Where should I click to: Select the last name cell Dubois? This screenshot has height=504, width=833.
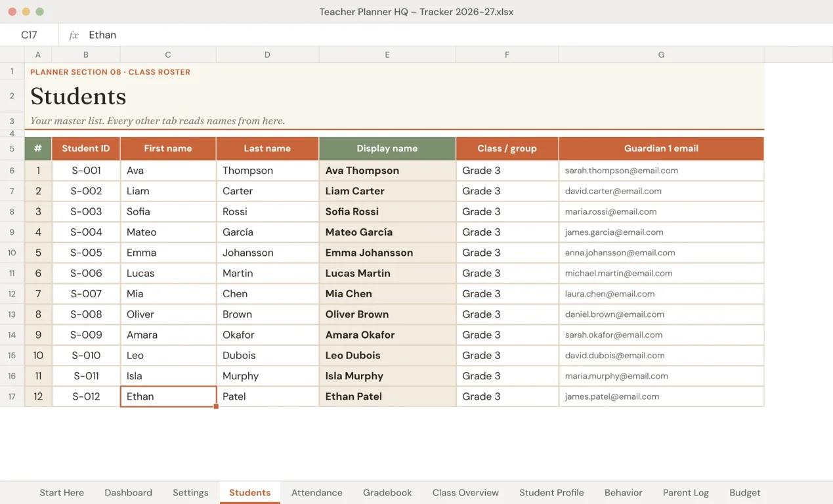[267, 356]
